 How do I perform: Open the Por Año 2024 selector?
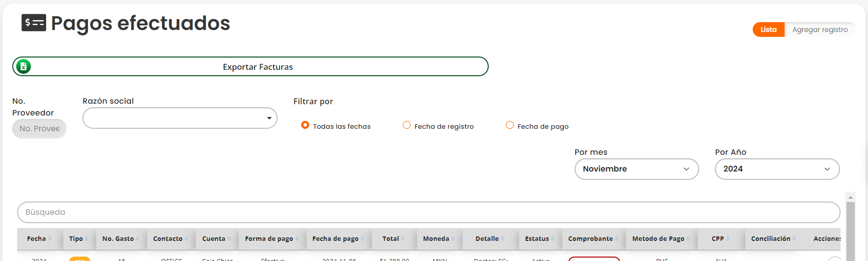click(x=777, y=169)
